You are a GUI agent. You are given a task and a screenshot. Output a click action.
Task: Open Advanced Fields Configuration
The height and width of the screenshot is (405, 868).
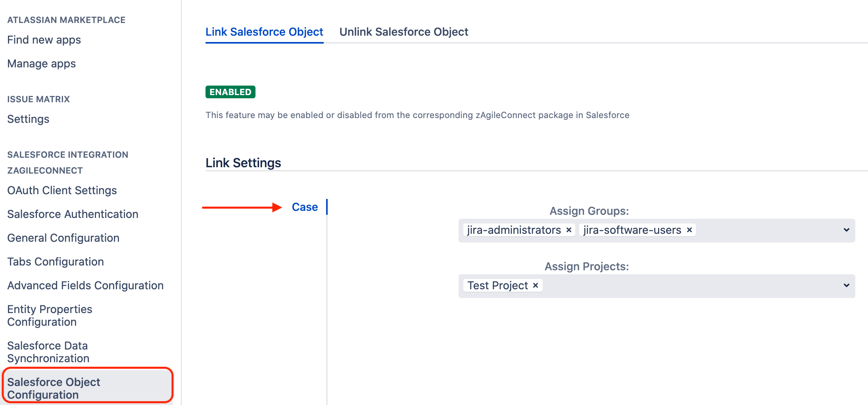85,286
